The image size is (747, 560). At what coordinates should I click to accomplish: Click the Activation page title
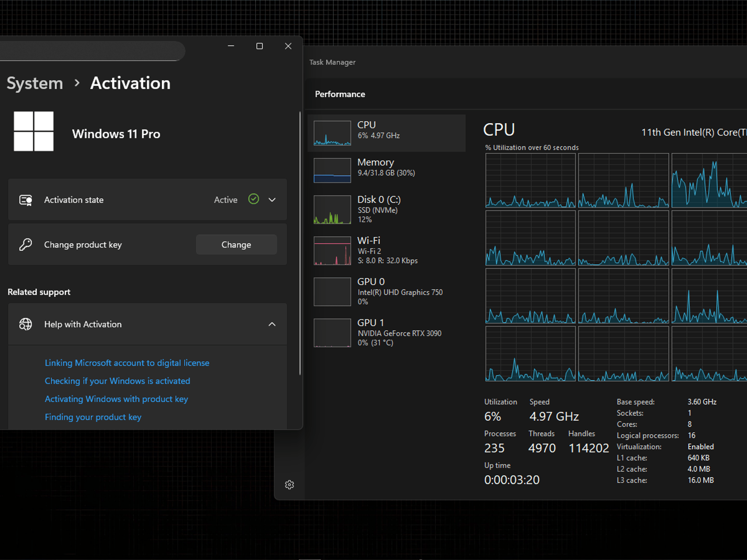(x=130, y=83)
